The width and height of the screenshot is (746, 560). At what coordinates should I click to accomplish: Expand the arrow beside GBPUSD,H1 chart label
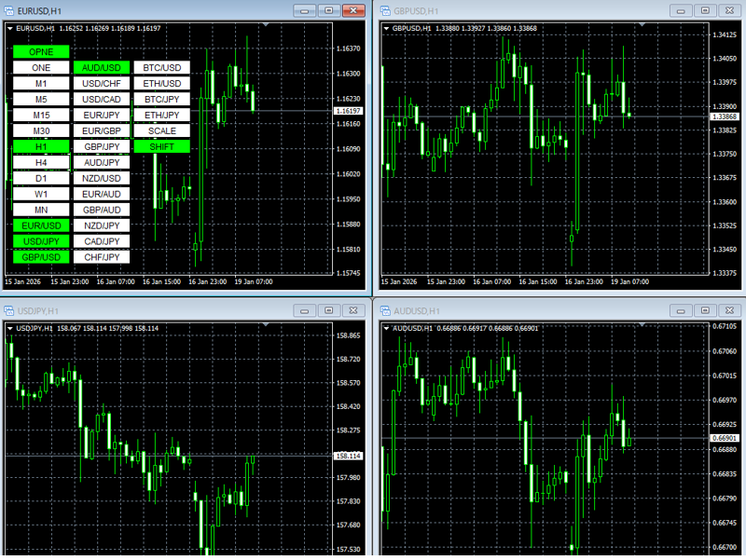click(387, 28)
